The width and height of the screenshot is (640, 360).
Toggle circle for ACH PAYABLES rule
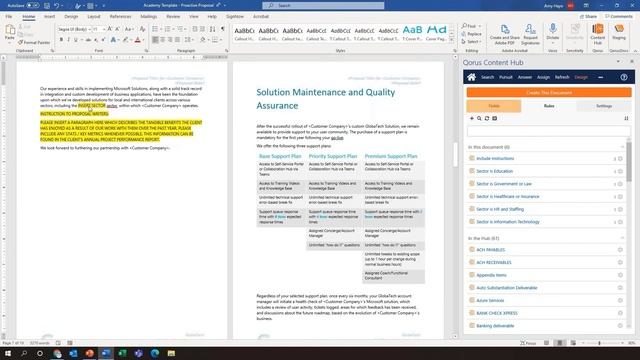click(x=620, y=249)
